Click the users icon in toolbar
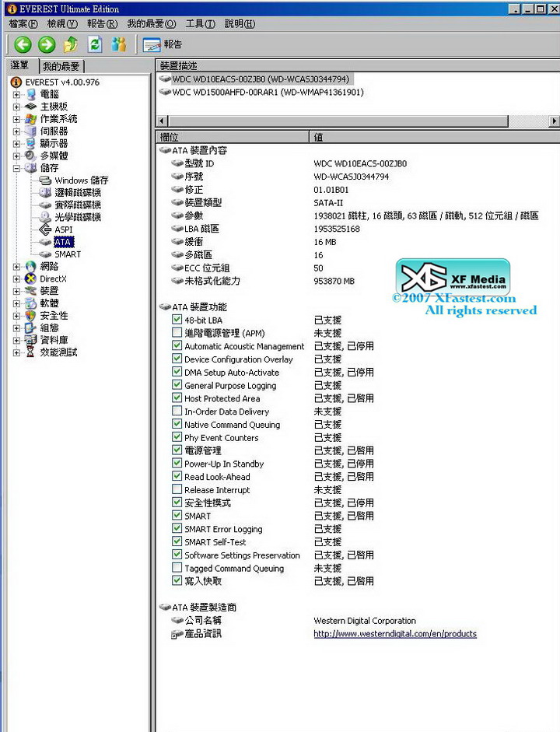The width and height of the screenshot is (560, 732). (x=119, y=44)
